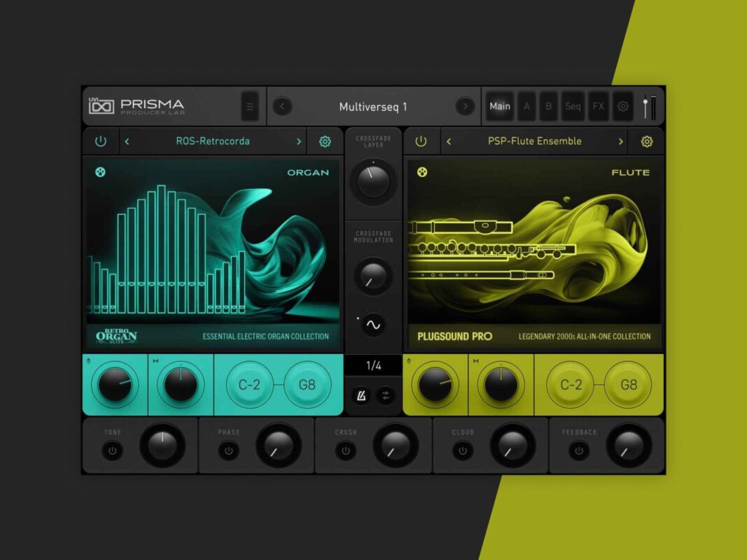Open the yellow flute layer settings gear

[646, 141]
